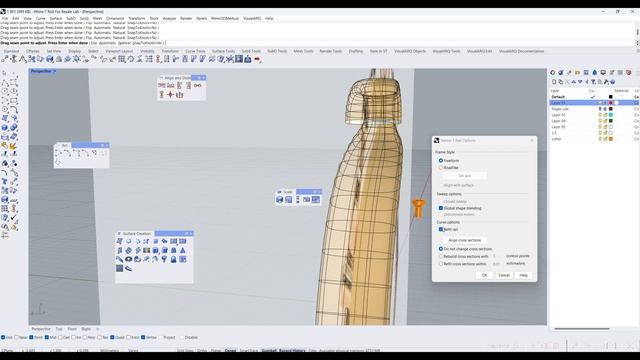The height and width of the screenshot is (360, 640).
Task: Open the Properties panel tab icon
Action: point(553,73)
